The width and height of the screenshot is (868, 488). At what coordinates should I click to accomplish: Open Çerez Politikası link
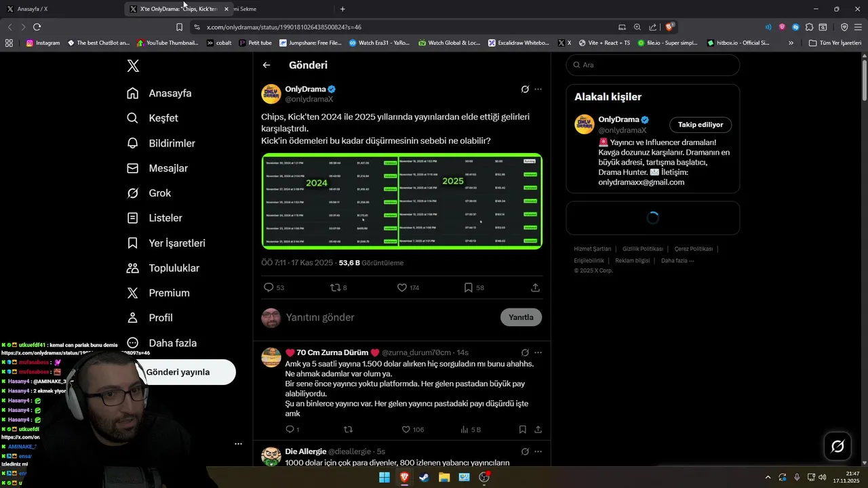[694, 249]
